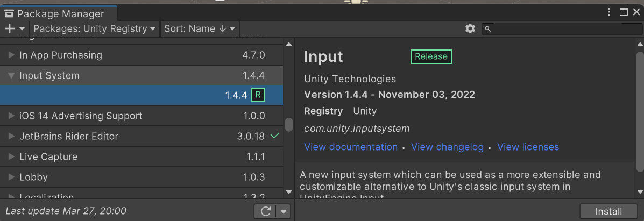Expand iOS 14 Advertising Support package
644x221 pixels.
pos(11,116)
